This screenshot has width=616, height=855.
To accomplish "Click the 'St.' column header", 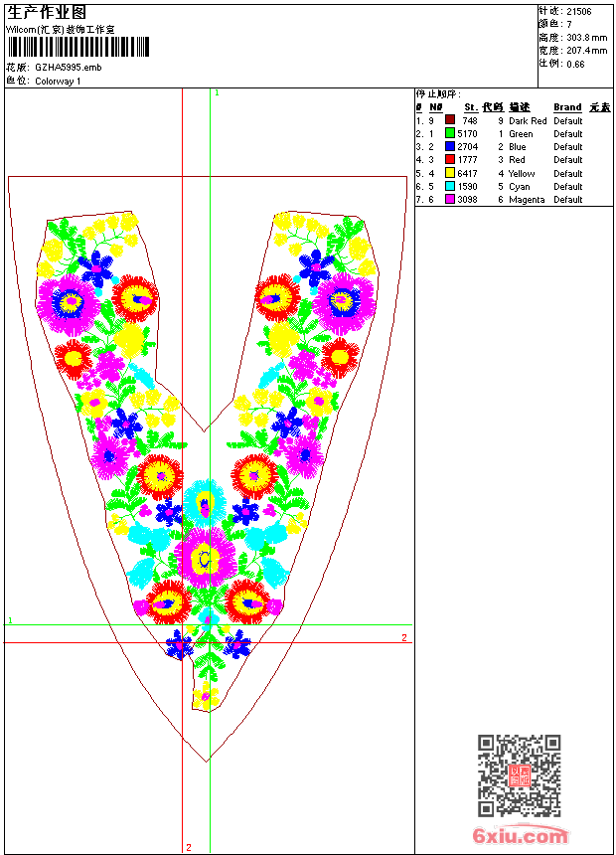I will point(471,107).
